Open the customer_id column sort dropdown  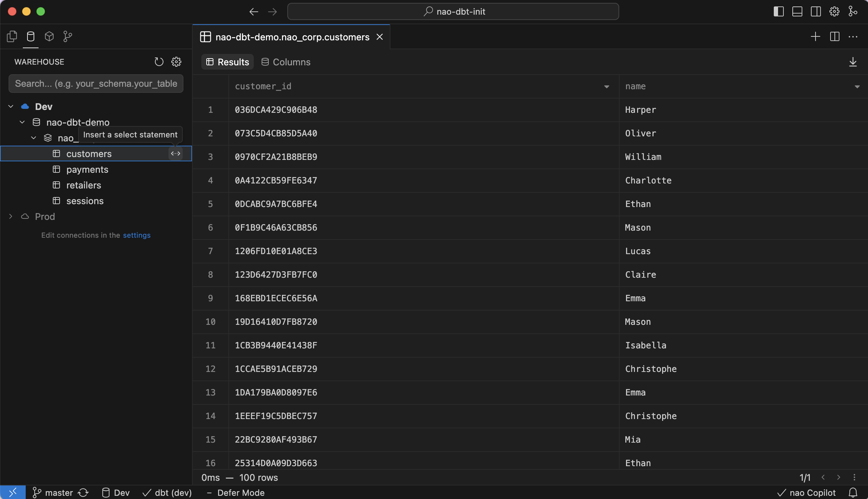(607, 86)
